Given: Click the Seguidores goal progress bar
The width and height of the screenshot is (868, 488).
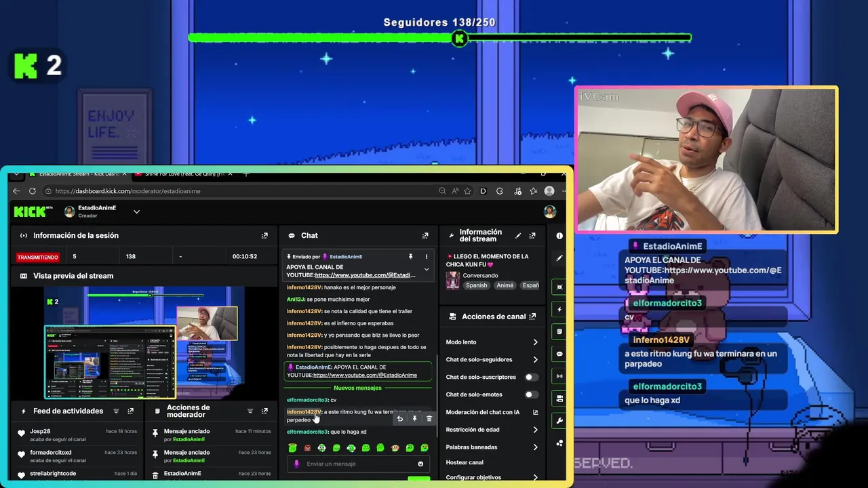Looking at the screenshot, I should [439, 38].
